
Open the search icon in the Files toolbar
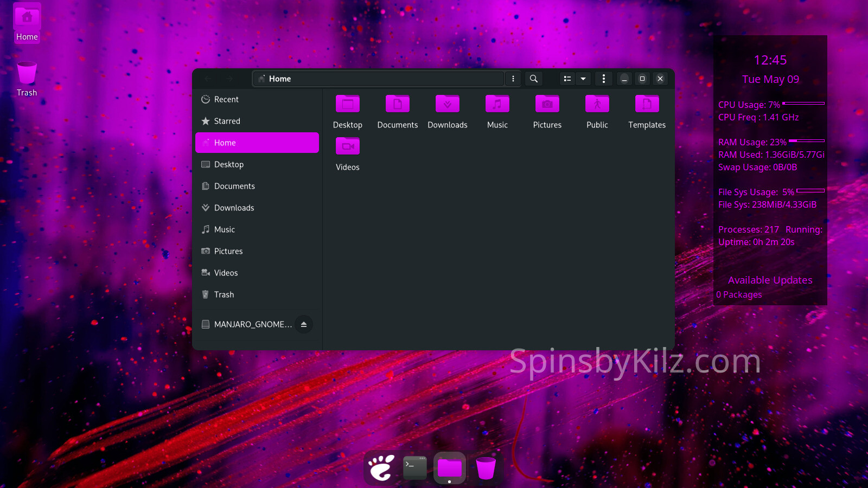click(534, 79)
